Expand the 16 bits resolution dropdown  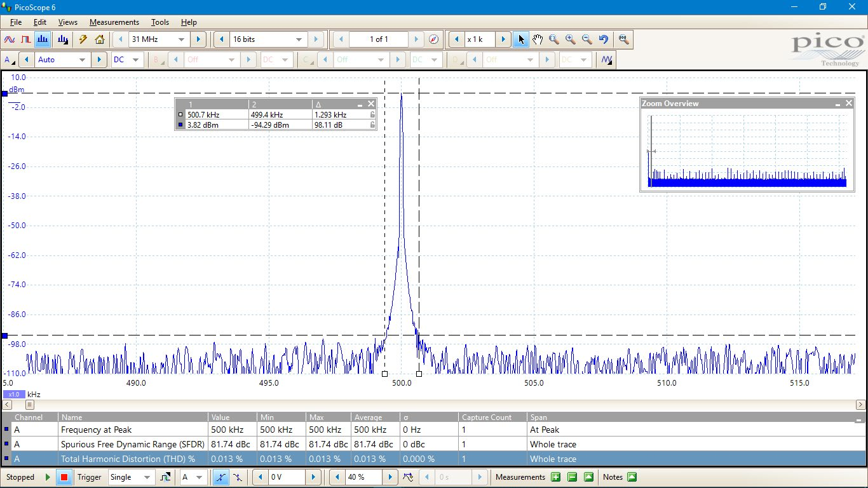click(299, 39)
